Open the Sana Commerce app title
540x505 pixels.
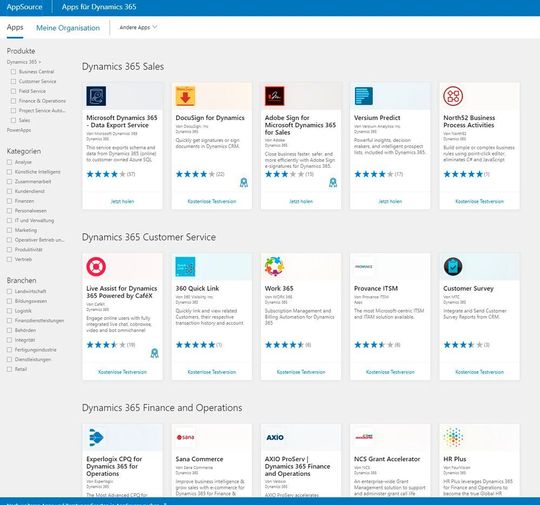199,459
